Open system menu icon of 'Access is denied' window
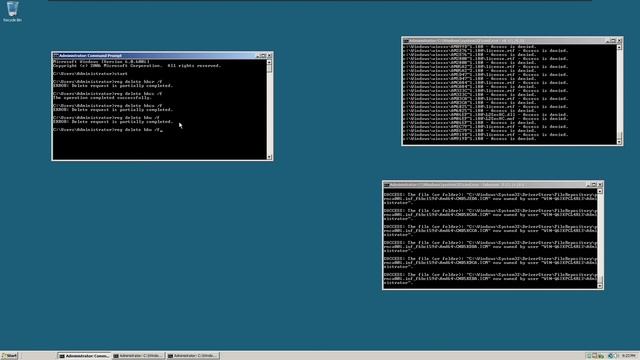This screenshot has height=360, width=640. [406, 41]
